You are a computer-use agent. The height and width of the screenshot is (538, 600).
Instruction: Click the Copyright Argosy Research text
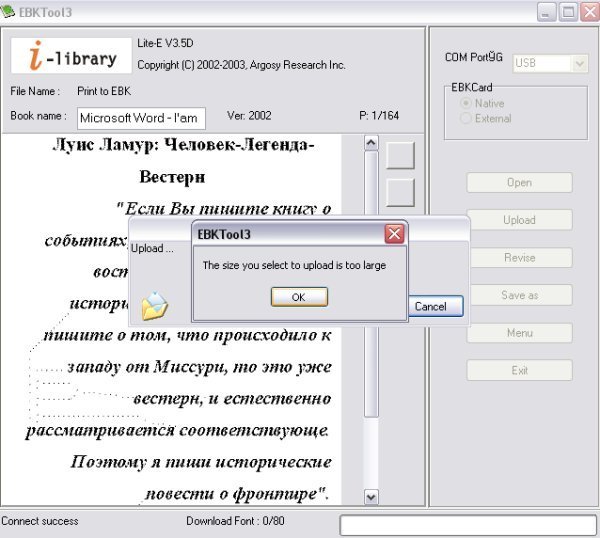[241, 65]
